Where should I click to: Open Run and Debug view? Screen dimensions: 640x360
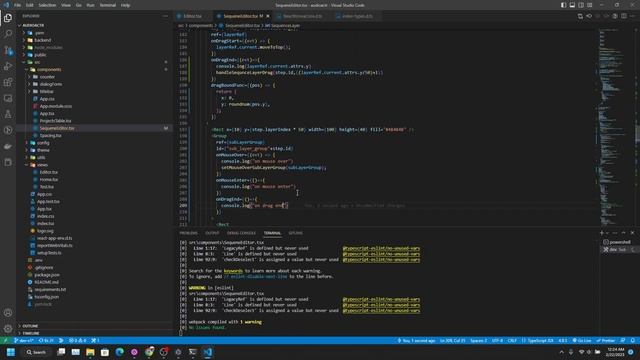coord(8,66)
